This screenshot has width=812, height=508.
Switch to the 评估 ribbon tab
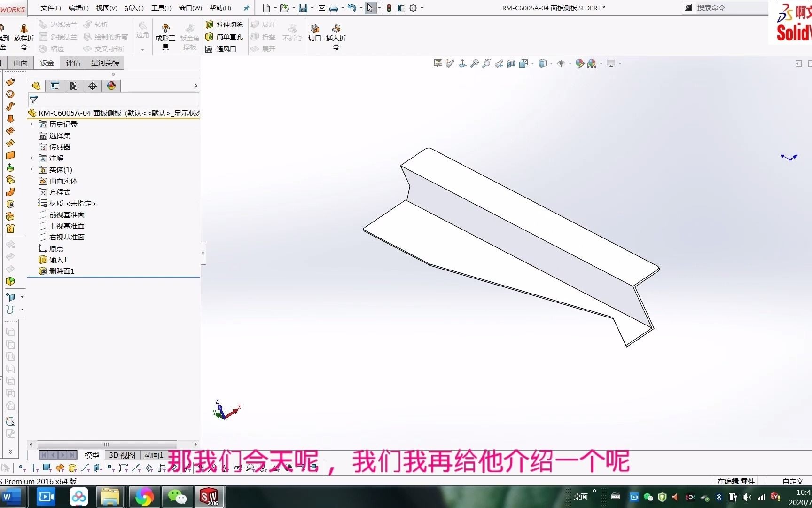[x=73, y=63]
